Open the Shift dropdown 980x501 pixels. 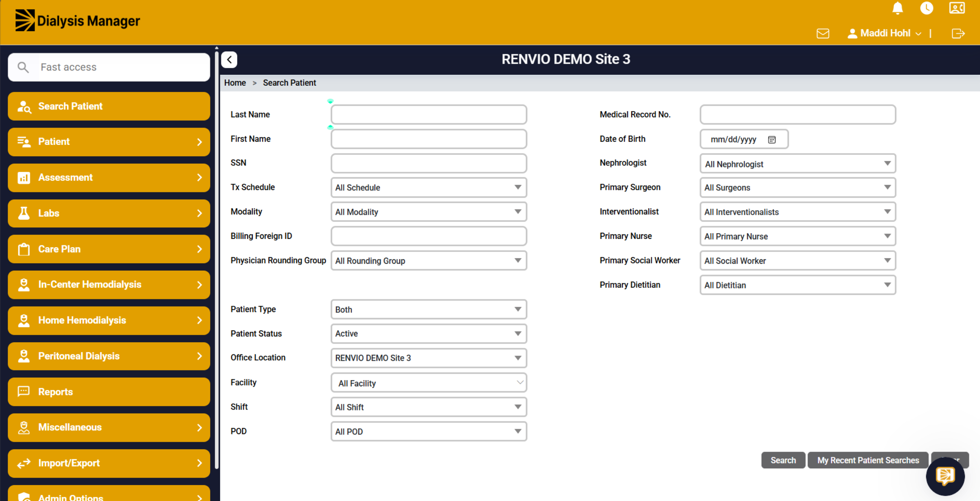(x=429, y=407)
